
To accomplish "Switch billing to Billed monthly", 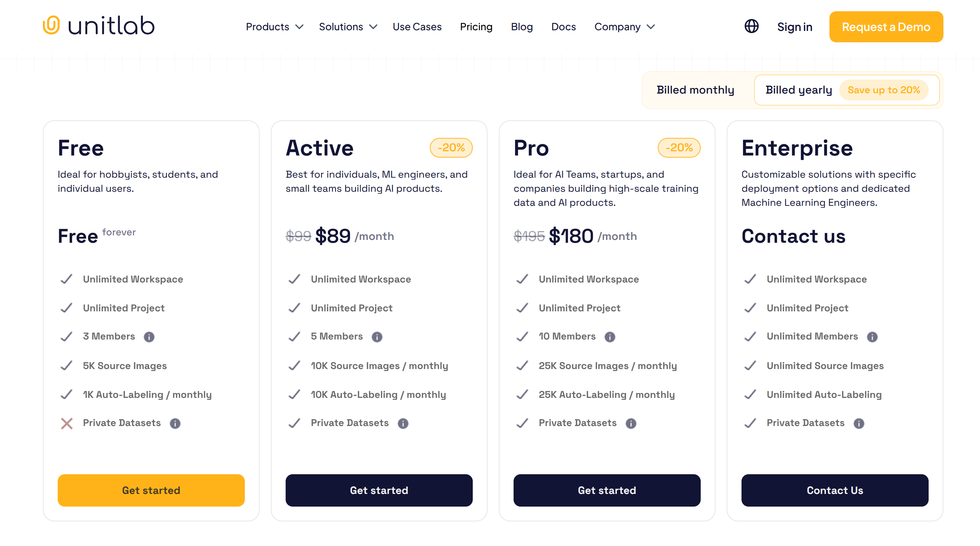I will 695,90.
